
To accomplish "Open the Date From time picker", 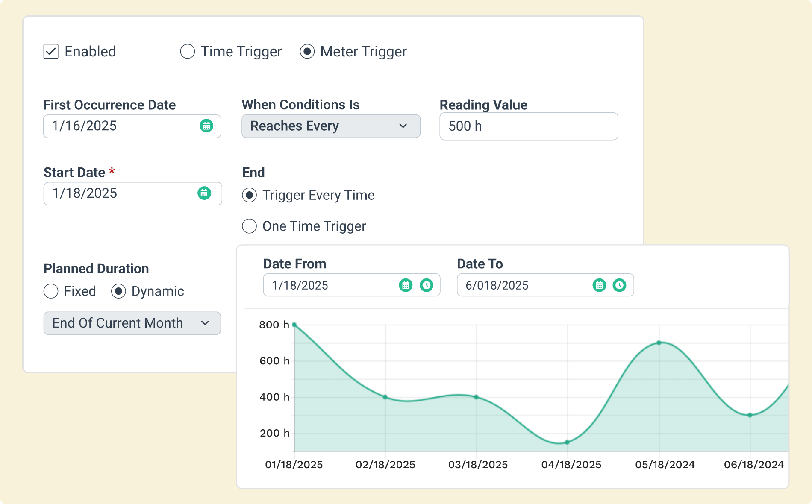I will click(426, 285).
